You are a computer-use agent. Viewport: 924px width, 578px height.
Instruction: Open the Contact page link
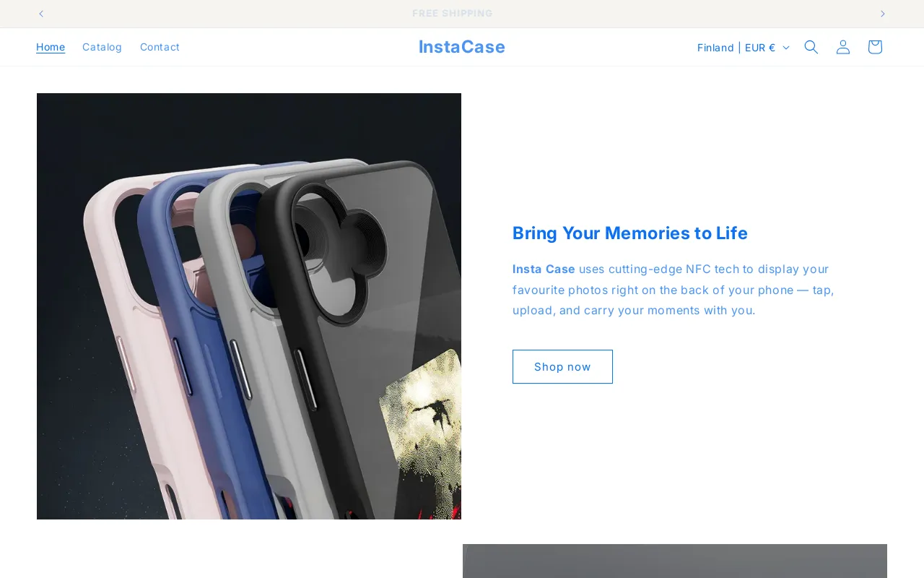tap(160, 47)
